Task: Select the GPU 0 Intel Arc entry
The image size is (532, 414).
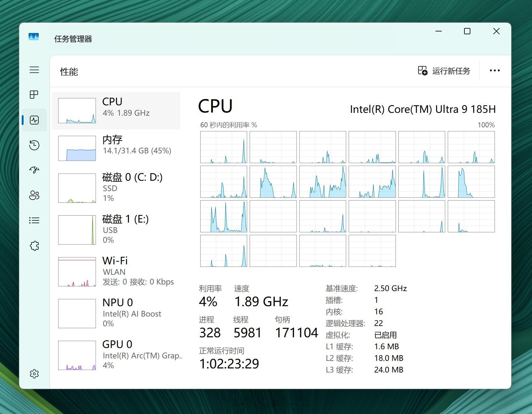Action: [116, 355]
